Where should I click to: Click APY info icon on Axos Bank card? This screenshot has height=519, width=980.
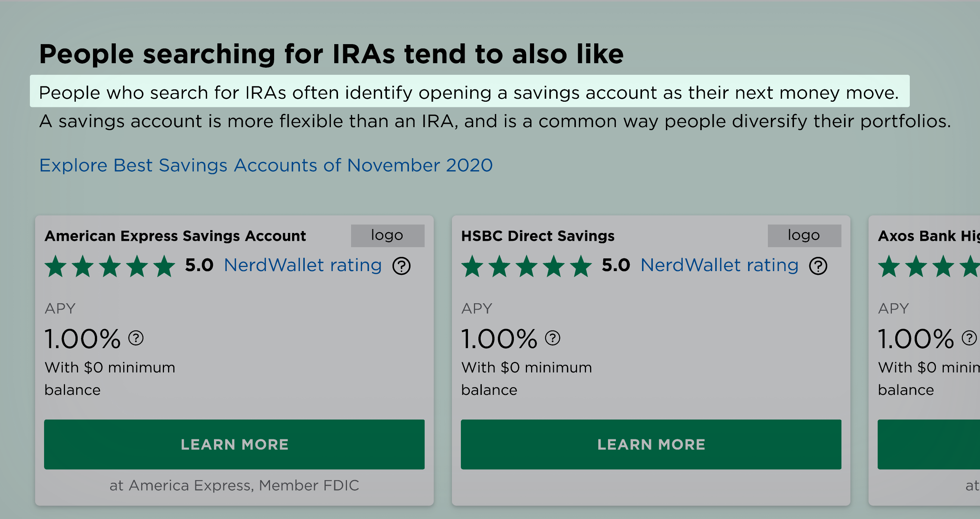coord(968,338)
